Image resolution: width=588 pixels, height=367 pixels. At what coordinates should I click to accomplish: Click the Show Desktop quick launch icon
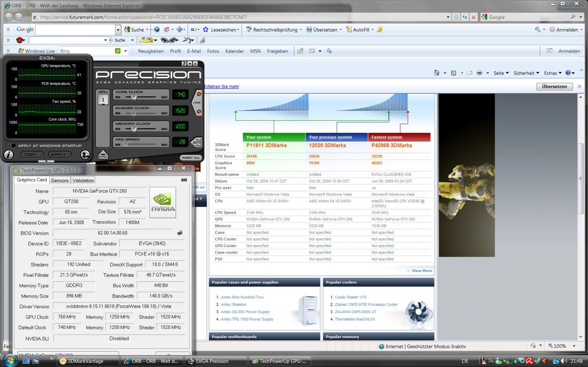pyautogui.click(x=26, y=361)
